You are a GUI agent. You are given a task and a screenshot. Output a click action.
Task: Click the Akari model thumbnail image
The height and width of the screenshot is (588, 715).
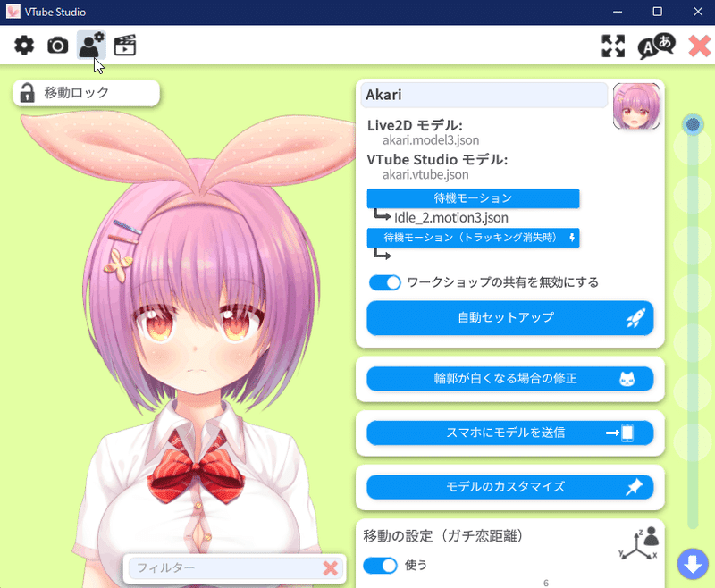[x=636, y=106]
